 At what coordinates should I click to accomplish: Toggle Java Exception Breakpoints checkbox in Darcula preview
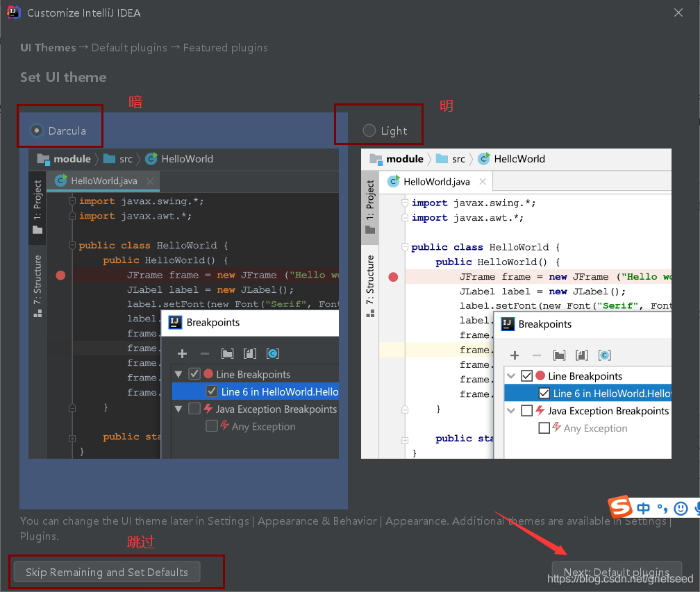[194, 409]
